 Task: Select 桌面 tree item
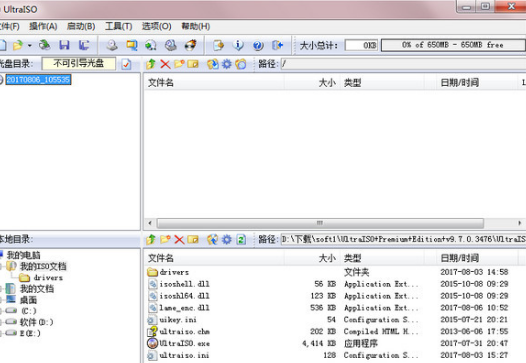pyautogui.click(x=28, y=300)
